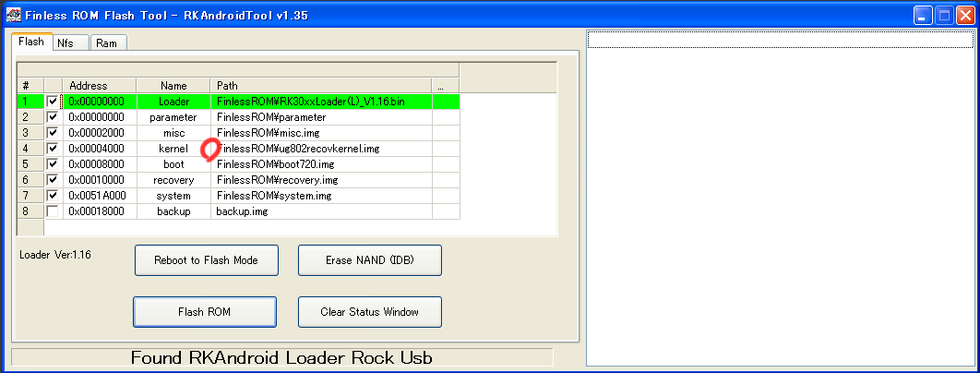Screen dimensions: 980x373
Task: Click the boot name cell
Action: pyautogui.click(x=173, y=164)
